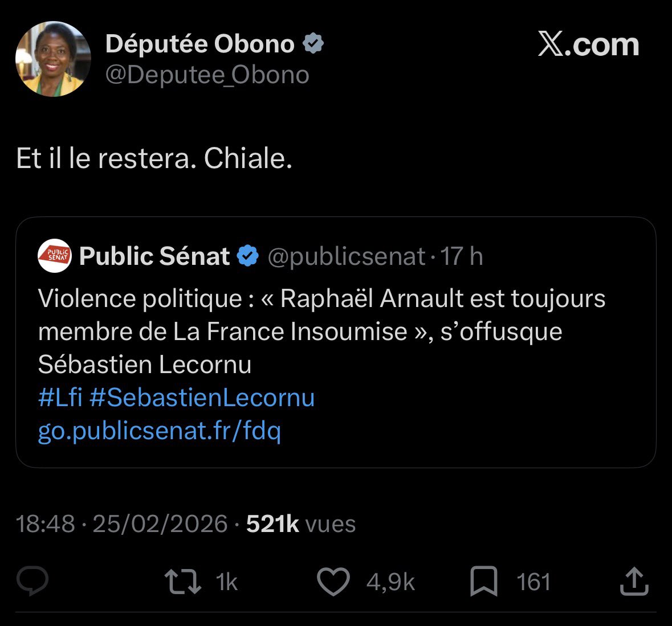Click the Députée Obono display name
This screenshot has height=626, width=672.
click(199, 44)
